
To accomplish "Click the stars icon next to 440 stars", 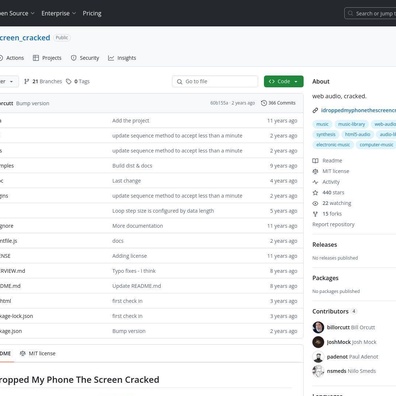I will coord(315,193).
